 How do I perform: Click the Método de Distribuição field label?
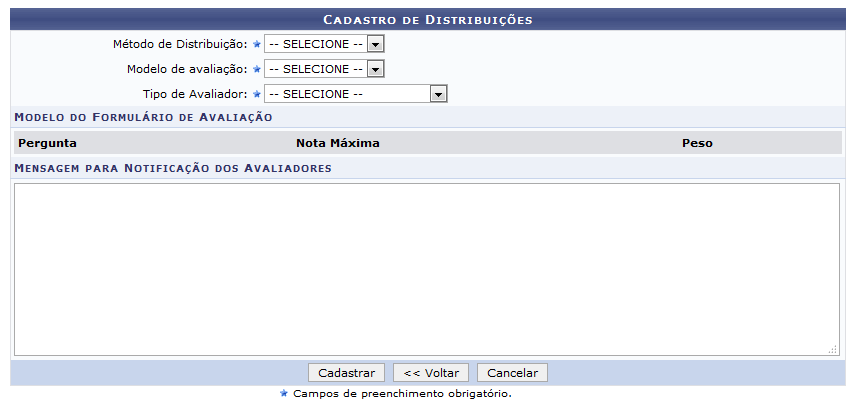pos(181,44)
